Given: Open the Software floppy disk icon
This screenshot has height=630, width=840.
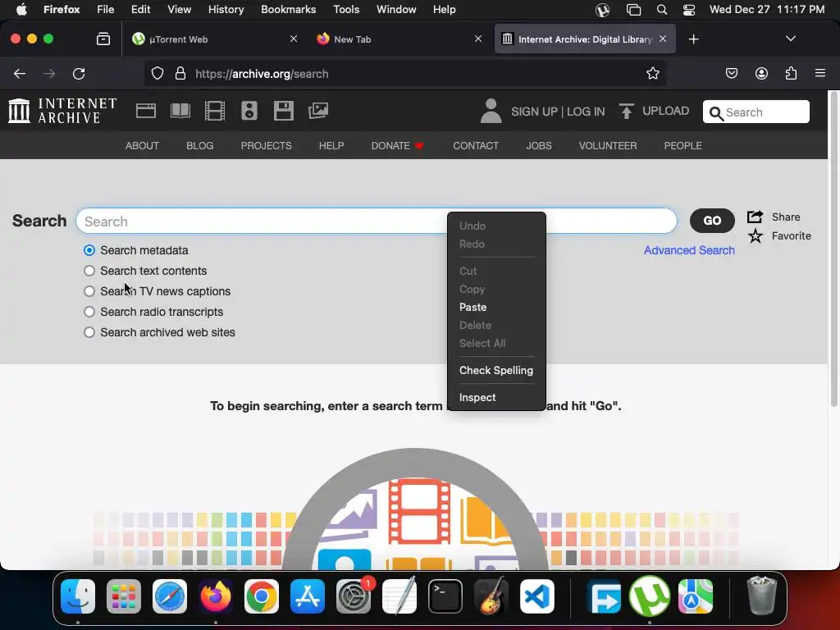Looking at the screenshot, I should click(283, 111).
